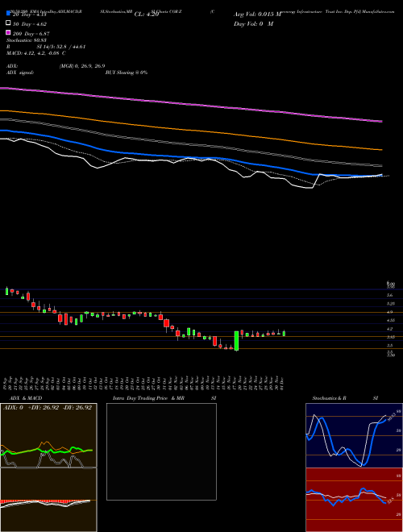Click the tall green candlestick near 17 Nov
Screen dimensions: 403x532
(236, 341)
